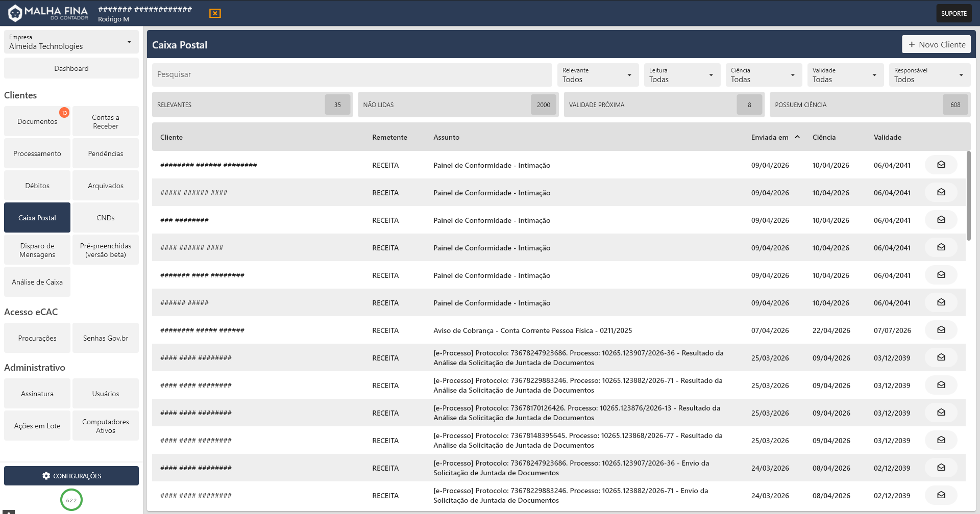The height and width of the screenshot is (514, 980).
Task: Open envelope icon in last visible table row
Action: 941,495
